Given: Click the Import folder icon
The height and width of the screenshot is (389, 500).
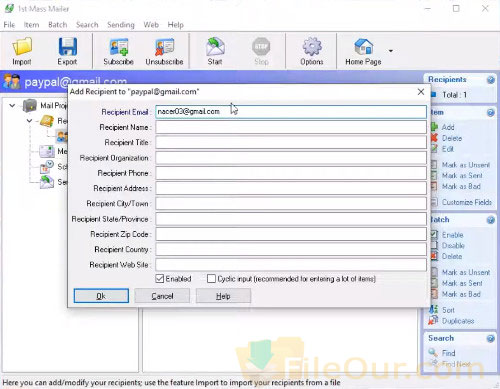Looking at the screenshot, I should click(x=22, y=46).
